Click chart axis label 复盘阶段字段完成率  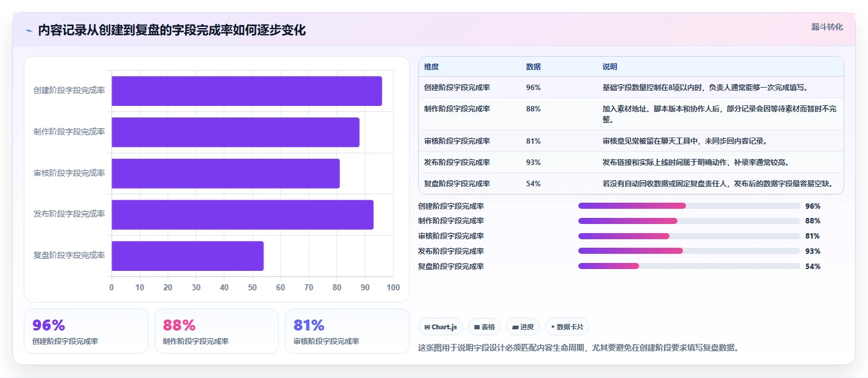pos(69,255)
